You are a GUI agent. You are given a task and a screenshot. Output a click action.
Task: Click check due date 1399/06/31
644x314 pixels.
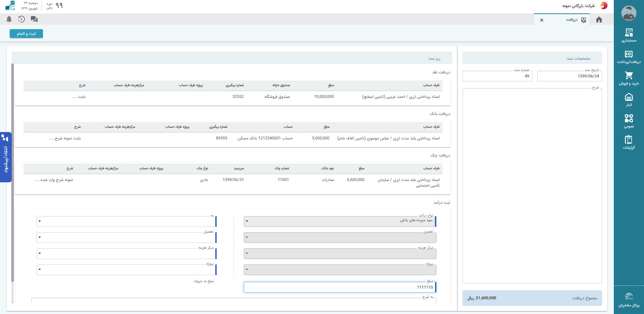[233, 180]
